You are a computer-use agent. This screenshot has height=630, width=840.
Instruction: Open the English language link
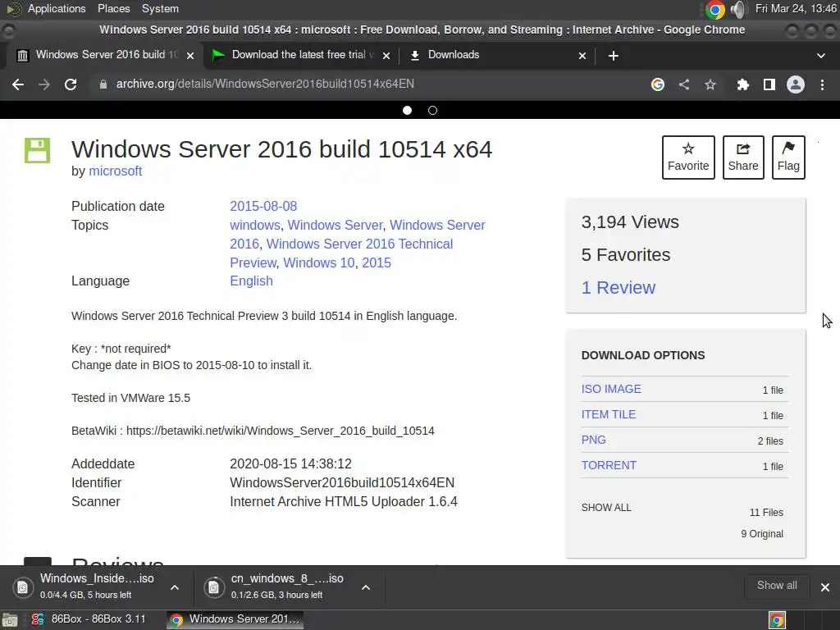[251, 281]
